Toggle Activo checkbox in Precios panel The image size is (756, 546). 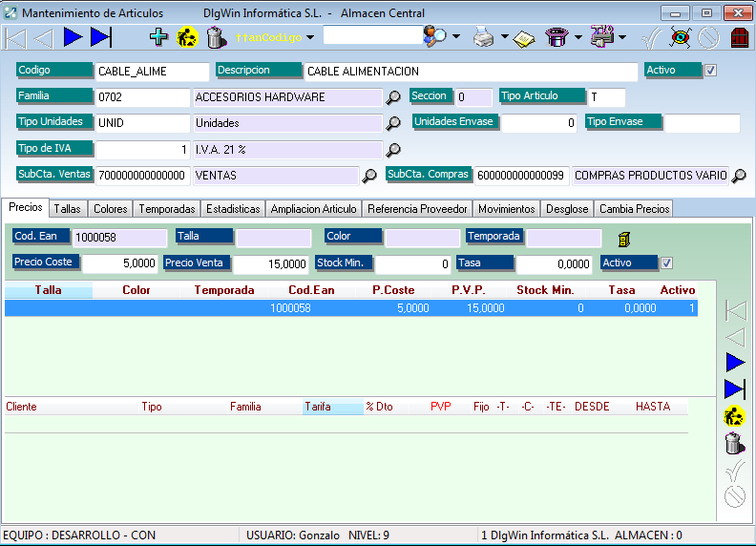pyautogui.click(x=666, y=263)
